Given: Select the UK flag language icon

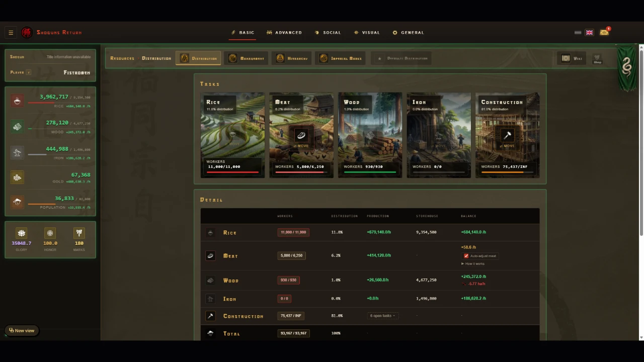Looking at the screenshot, I should pyautogui.click(x=589, y=33).
